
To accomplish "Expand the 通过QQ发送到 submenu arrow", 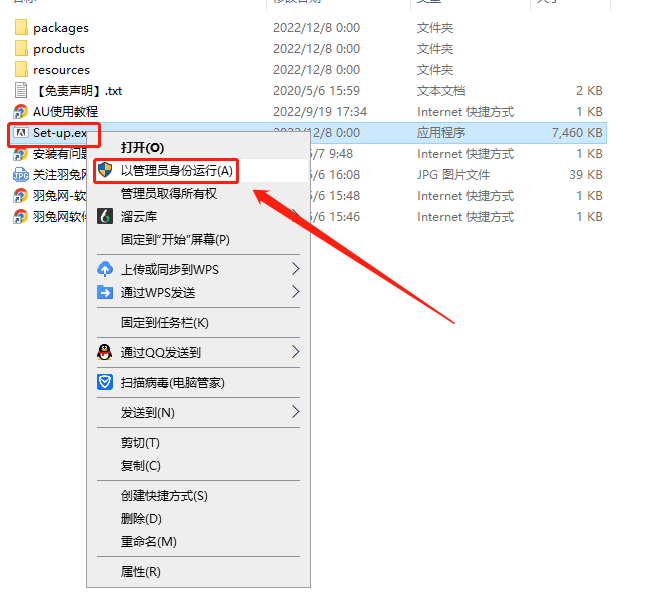I will (x=295, y=352).
